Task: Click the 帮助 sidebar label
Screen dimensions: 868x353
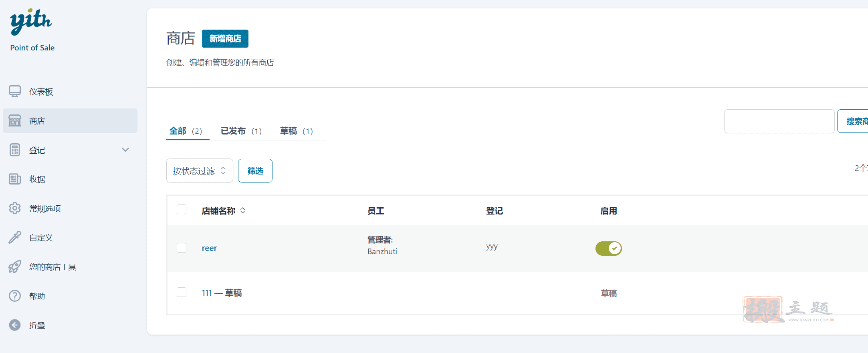Action: point(37,296)
